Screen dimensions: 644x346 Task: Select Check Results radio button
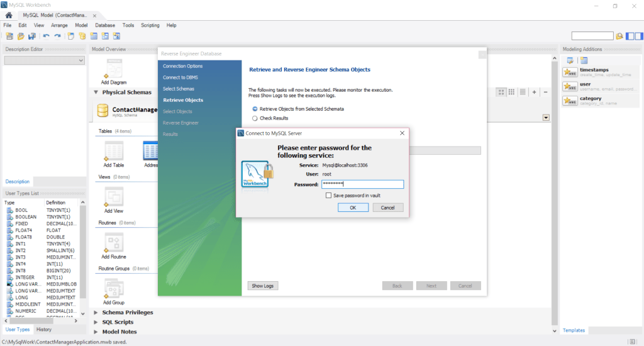tap(255, 118)
